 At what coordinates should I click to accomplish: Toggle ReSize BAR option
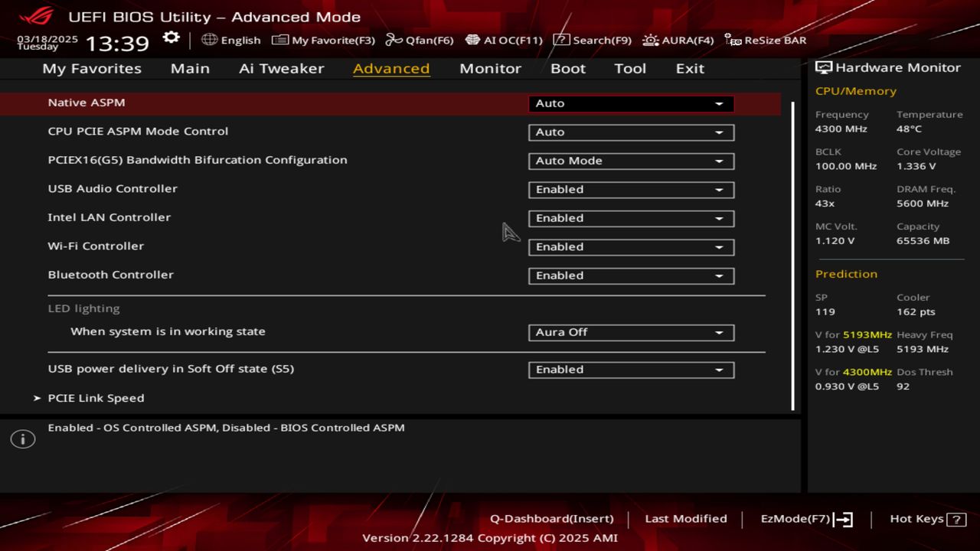[766, 40]
